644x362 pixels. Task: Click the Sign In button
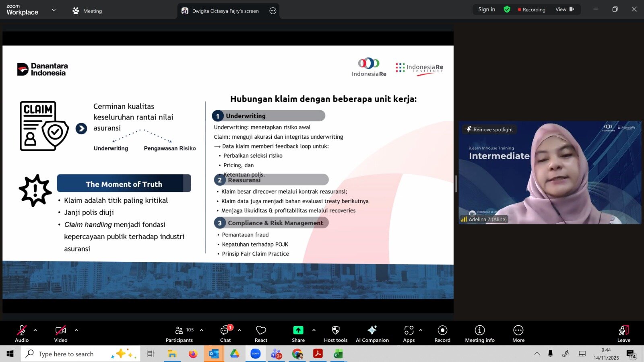[x=486, y=9]
